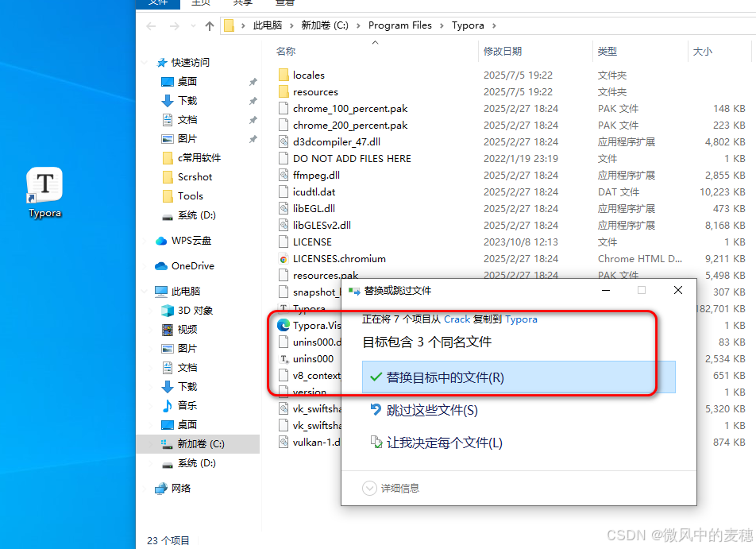Select Typora in address breadcrumb

468,25
